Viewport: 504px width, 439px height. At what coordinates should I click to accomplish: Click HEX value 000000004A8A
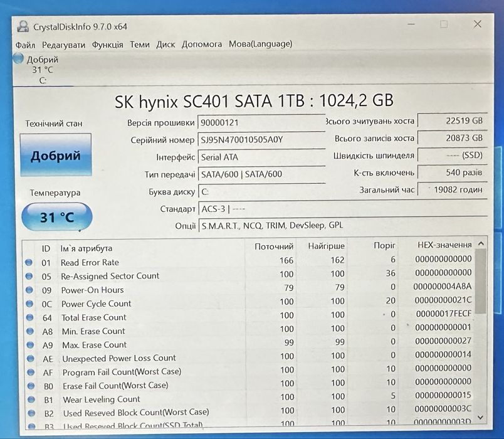pyautogui.click(x=443, y=286)
